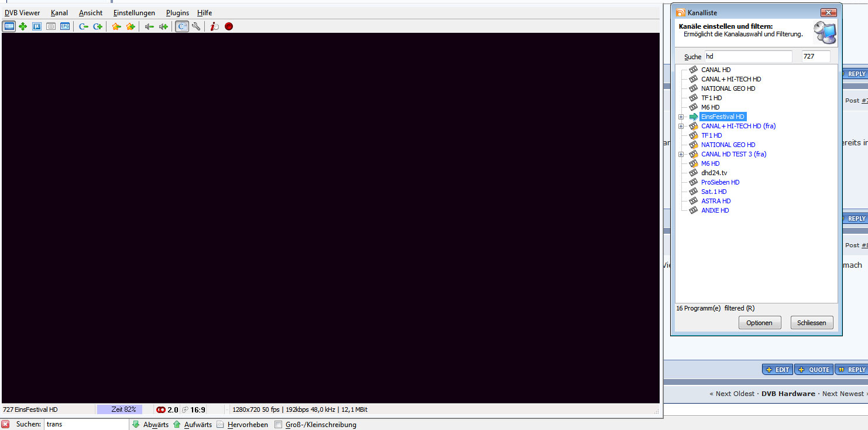Click the EDIT button in forum page

[x=777, y=370]
